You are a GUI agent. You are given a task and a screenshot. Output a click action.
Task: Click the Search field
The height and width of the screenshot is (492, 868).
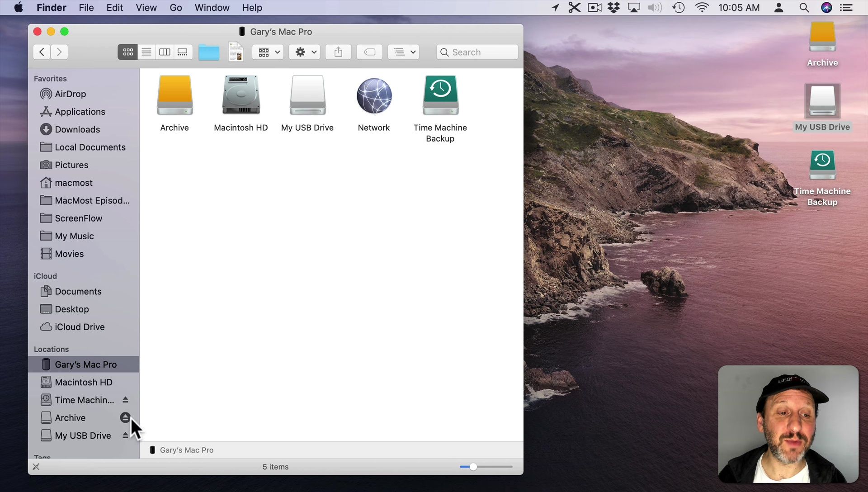[x=477, y=52]
